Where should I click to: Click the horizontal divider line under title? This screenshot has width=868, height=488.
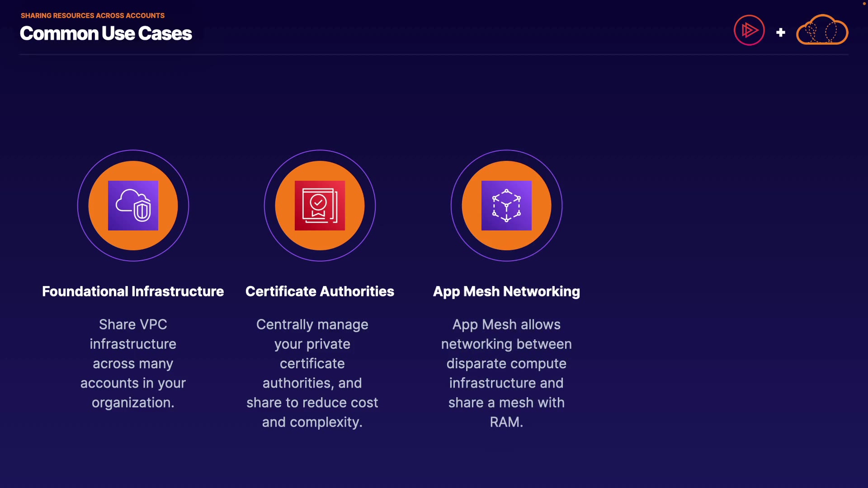point(434,55)
